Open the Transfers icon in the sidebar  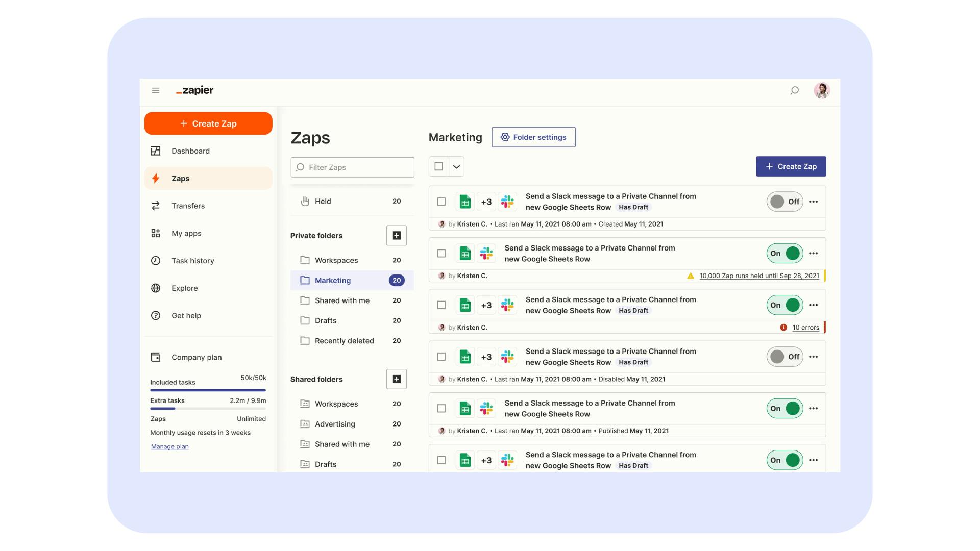(156, 206)
